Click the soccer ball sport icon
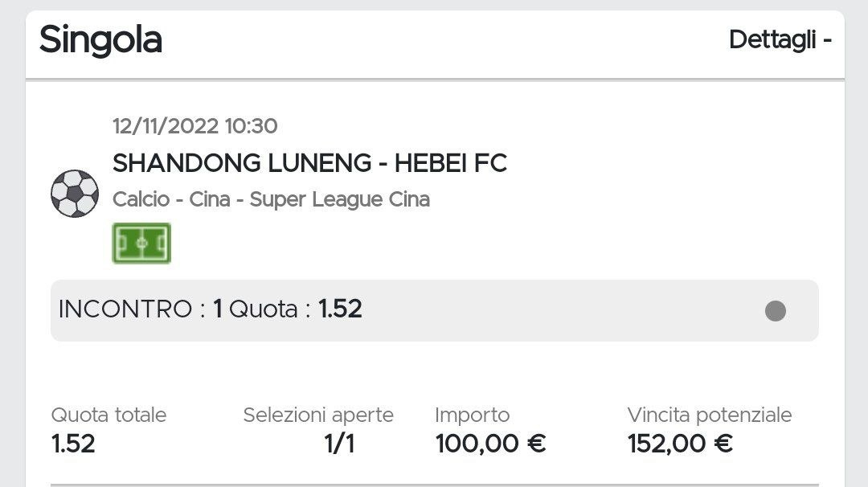 (x=74, y=194)
